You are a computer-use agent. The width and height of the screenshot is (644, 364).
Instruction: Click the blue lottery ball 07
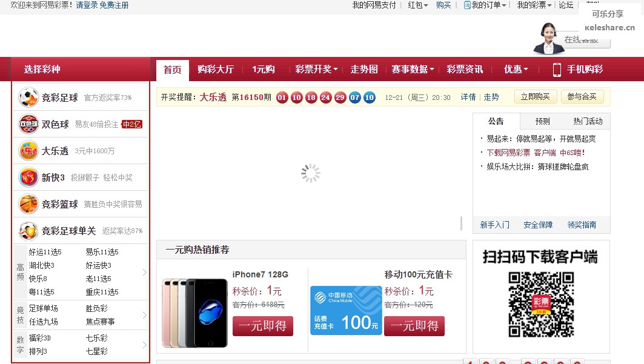[x=355, y=98]
